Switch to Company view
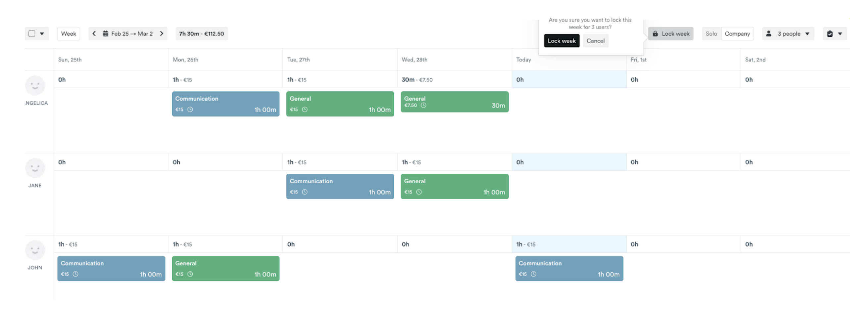The width and height of the screenshot is (868, 311). click(x=737, y=34)
